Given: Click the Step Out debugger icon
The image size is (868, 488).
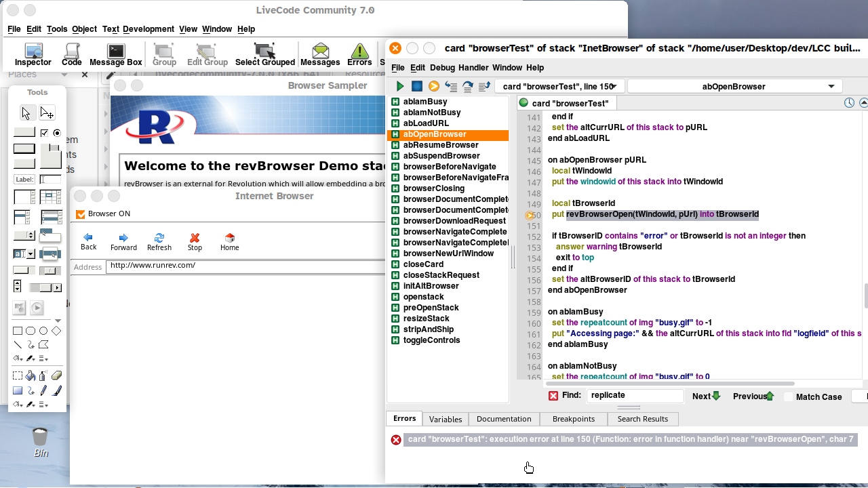Looking at the screenshot, I should tap(484, 86).
